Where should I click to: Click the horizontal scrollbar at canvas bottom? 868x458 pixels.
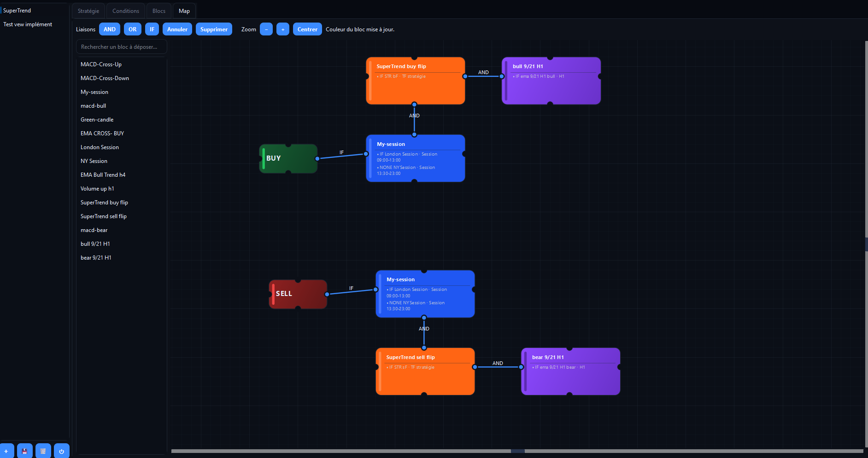tap(517, 451)
